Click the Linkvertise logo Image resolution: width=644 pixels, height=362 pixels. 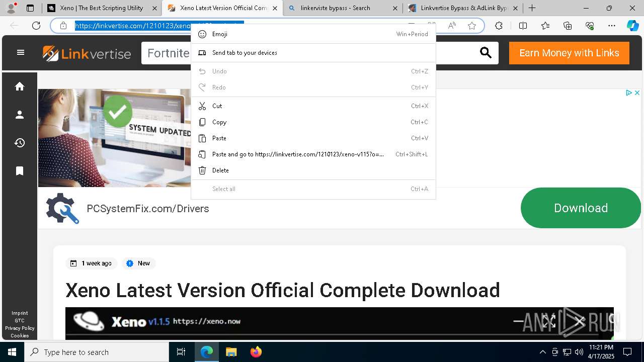87,53
